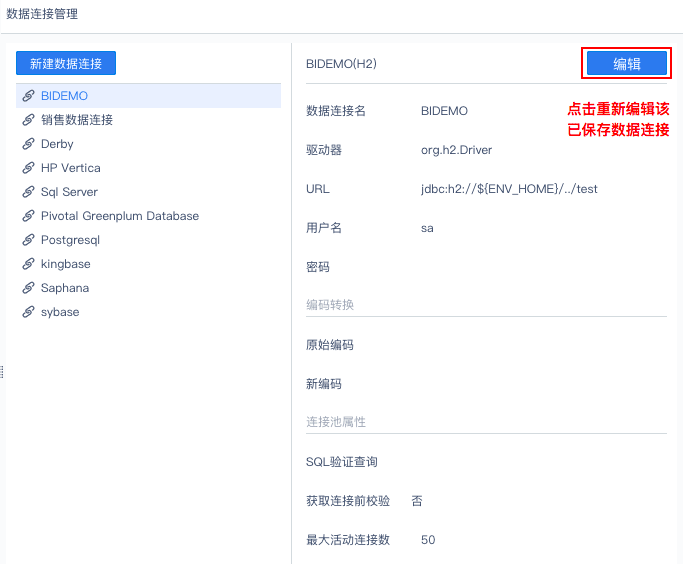
Task: Select the HP Vertica connection name
Action: [71, 168]
